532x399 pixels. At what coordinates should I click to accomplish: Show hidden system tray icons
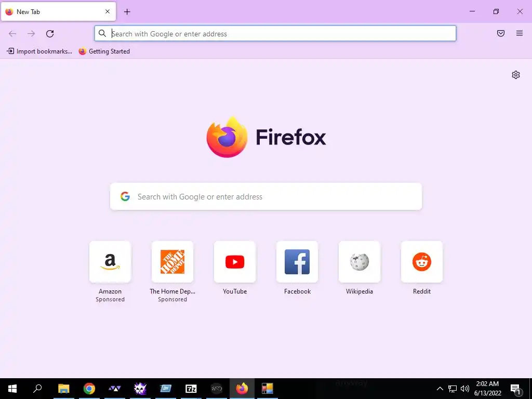click(440, 389)
